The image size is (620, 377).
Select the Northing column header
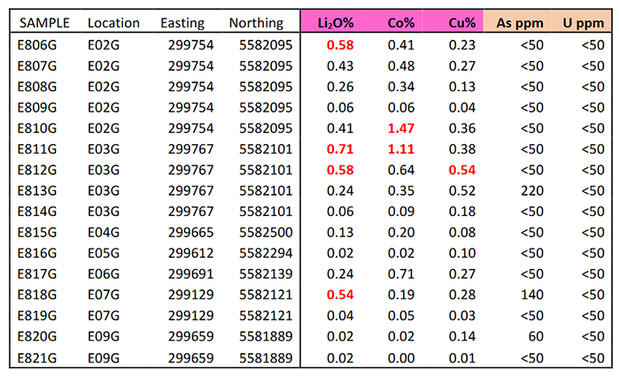256,23
